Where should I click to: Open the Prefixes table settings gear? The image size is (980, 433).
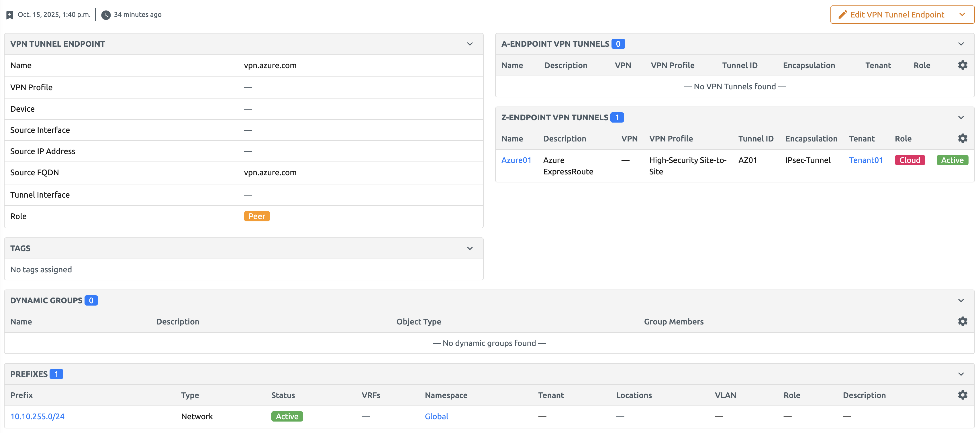963,395
